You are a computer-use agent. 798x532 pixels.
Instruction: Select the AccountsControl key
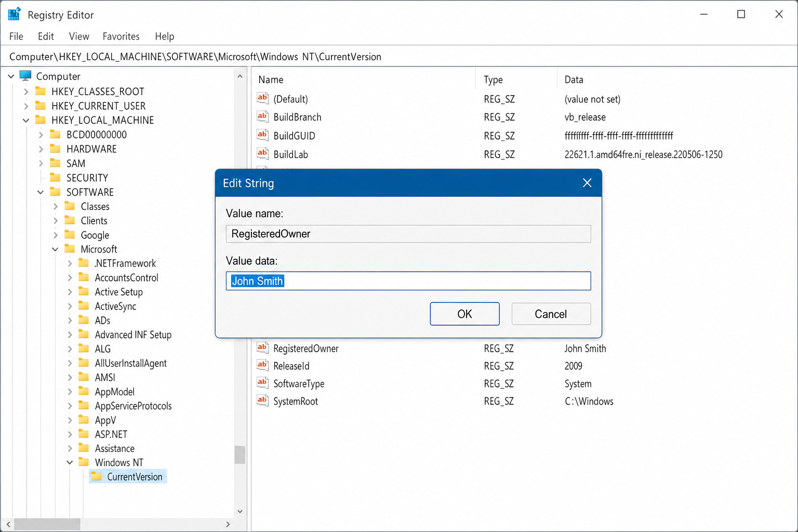tap(126, 277)
